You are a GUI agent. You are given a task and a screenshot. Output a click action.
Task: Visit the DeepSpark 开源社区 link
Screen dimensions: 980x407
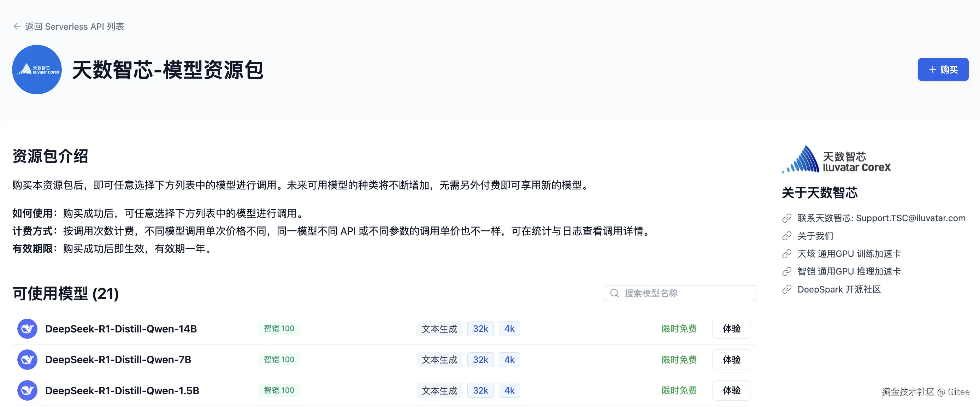point(839,289)
